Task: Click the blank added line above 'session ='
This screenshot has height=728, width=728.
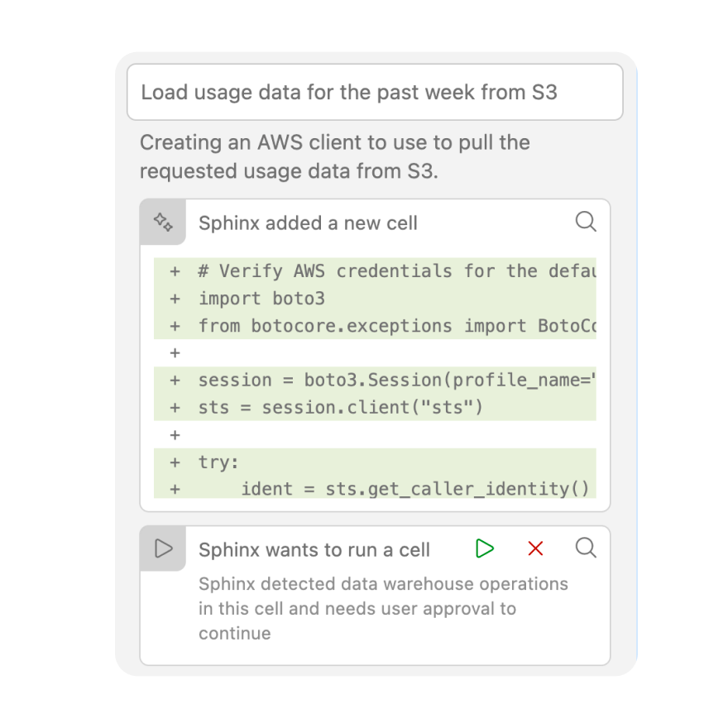Action: (372, 353)
